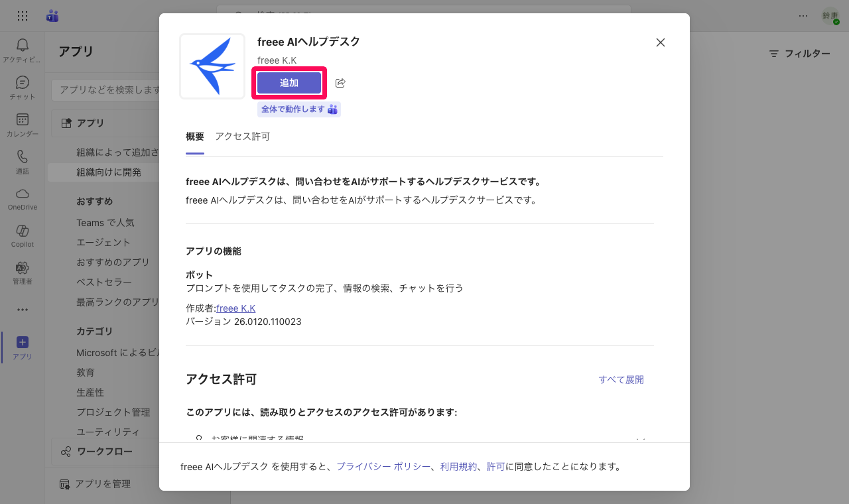Screen dimensions: 849x504
Task: Click the top search bar
Action: [423, 16]
